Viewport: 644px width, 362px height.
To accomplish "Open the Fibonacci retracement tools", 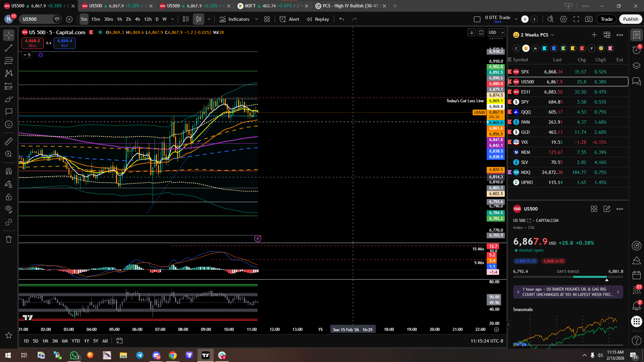I will point(9,61).
